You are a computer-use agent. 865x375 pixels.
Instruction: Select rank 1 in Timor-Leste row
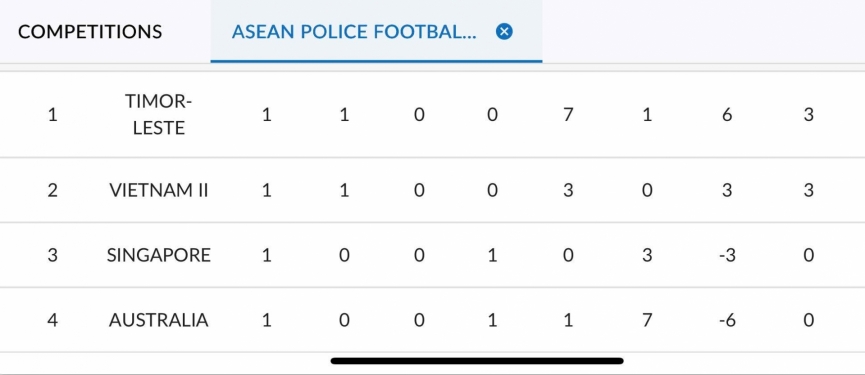pyautogui.click(x=52, y=115)
